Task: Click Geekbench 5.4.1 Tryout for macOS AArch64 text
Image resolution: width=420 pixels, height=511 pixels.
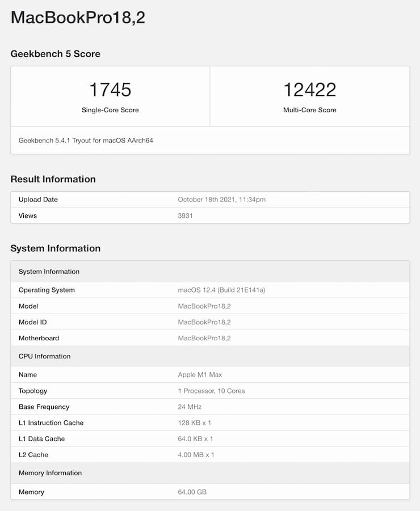Action: pyautogui.click(x=86, y=141)
